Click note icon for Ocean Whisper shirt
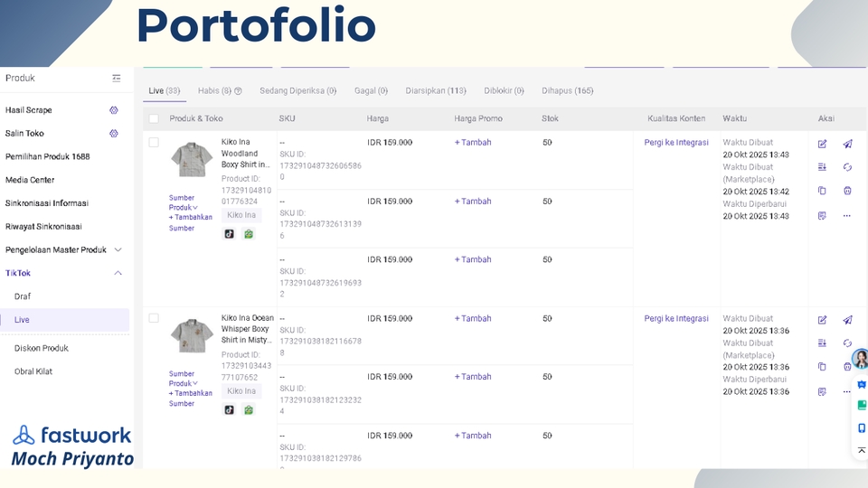This screenshot has width=868, height=488. click(x=822, y=391)
